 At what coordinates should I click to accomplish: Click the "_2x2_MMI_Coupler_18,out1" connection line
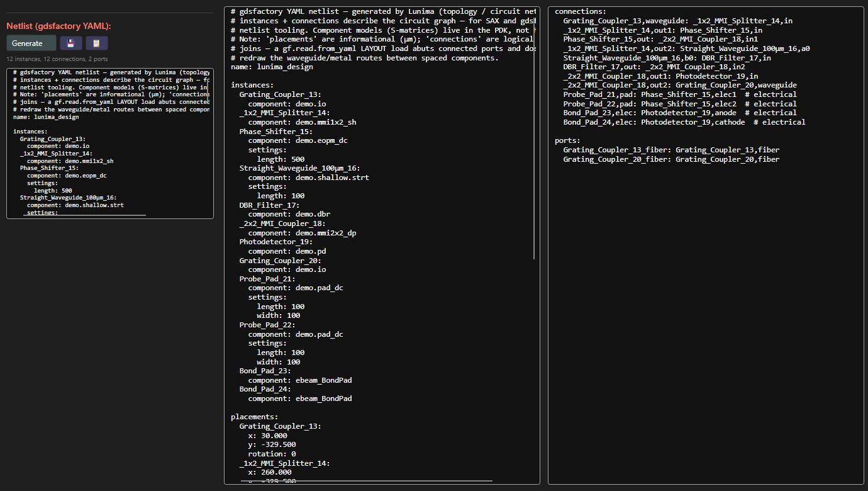[x=660, y=76]
